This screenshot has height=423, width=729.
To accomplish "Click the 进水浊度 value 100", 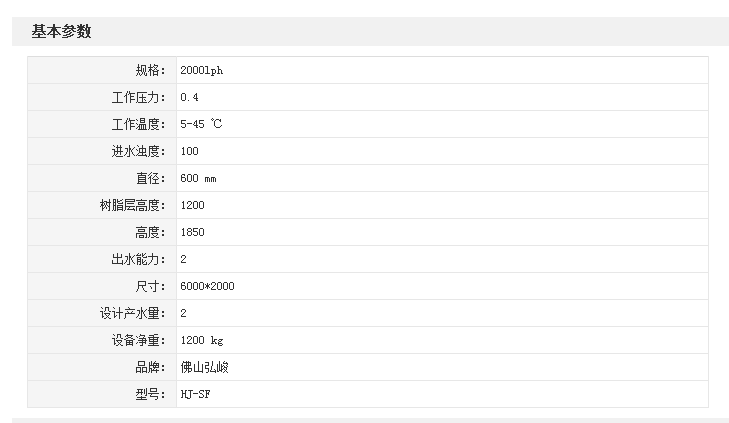I will click(x=190, y=151).
